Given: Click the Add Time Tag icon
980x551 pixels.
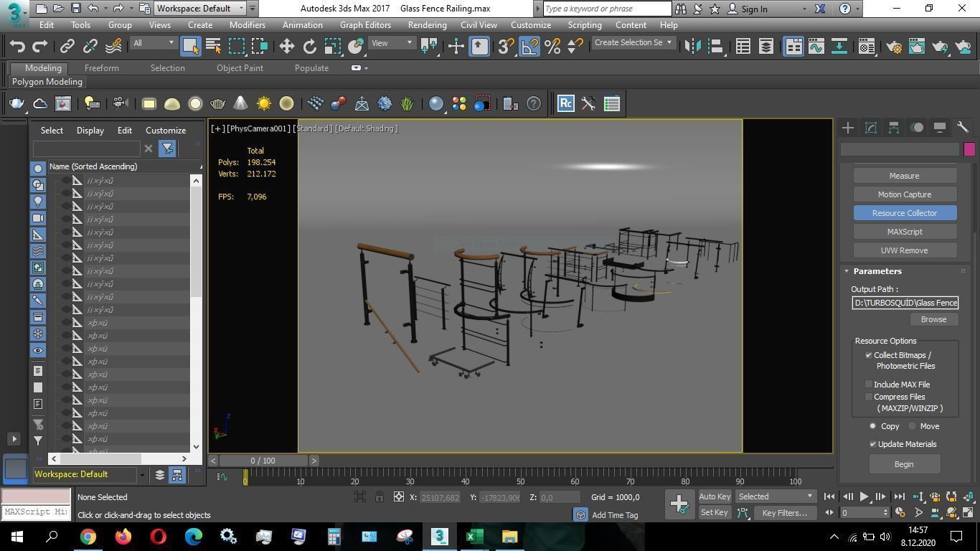Looking at the screenshot, I should click(580, 514).
